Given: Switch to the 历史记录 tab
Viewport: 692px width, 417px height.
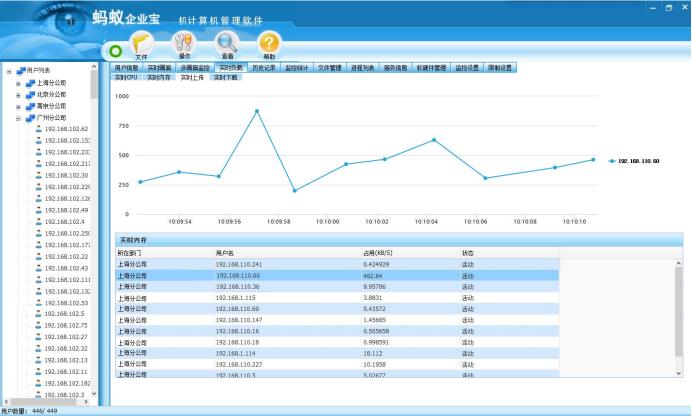Looking at the screenshot, I should tap(264, 68).
